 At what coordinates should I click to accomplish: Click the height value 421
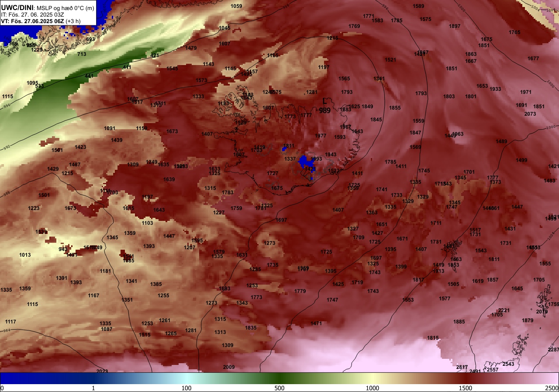click(x=155, y=55)
